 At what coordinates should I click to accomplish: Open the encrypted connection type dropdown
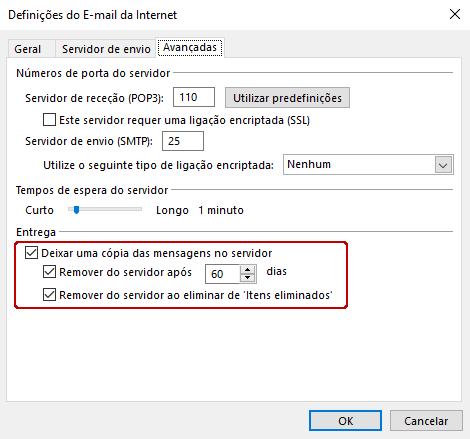pyautogui.click(x=368, y=164)
